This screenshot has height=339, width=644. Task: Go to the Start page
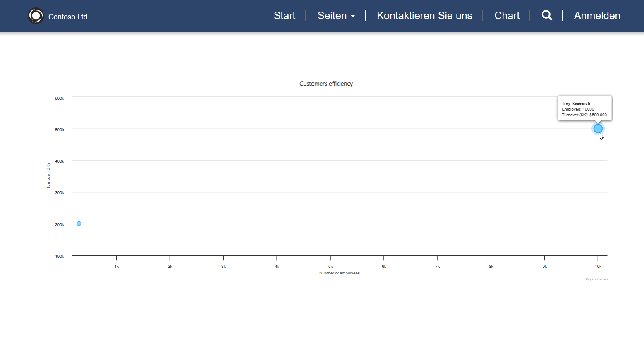coord(285,15)
